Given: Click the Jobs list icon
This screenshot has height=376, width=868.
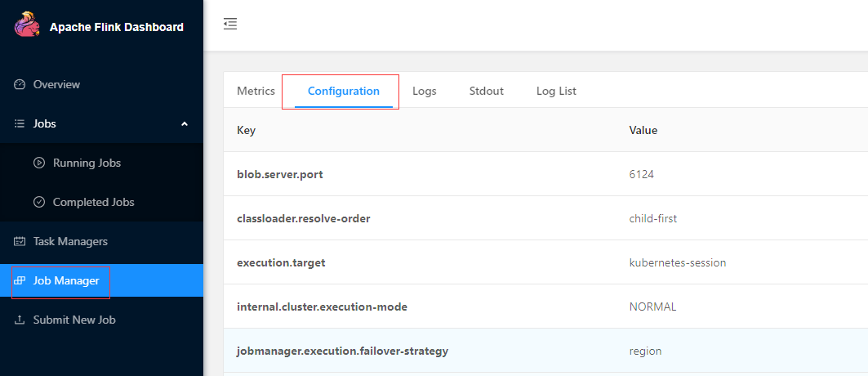Looking at the screenshot, I should click(20, 124).
